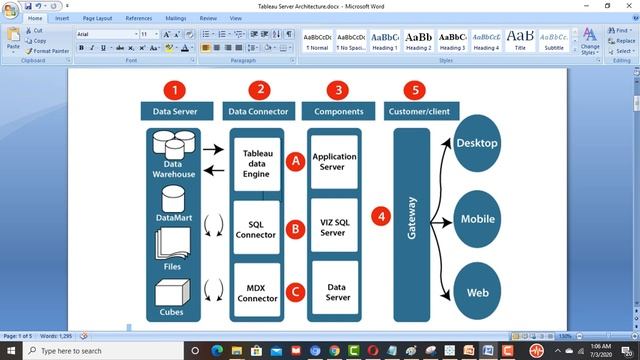The width and height of the screenshot is (640, 360).
Task: Decrease paragraph indent
Action: click(254, 34)
